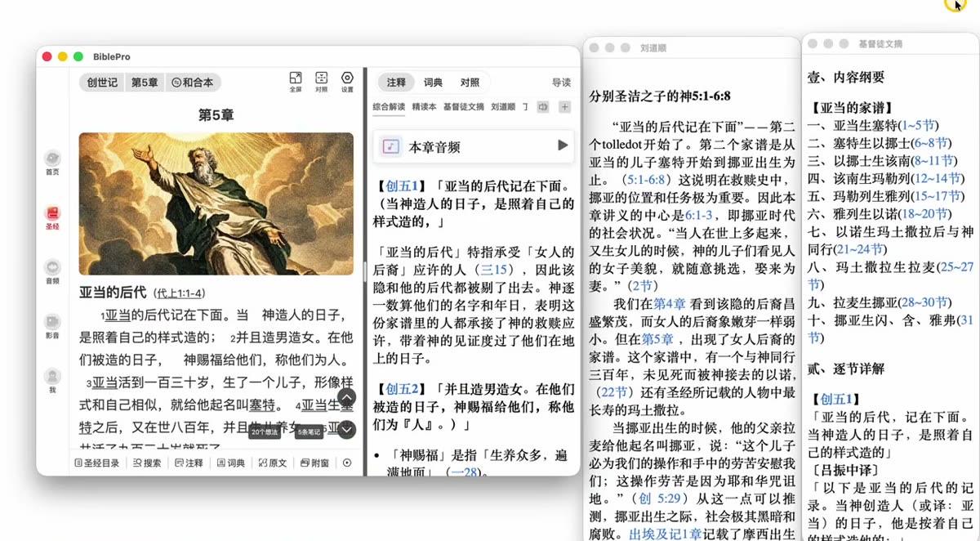This screenshot has width=980, height=541.
Task: Click the circle-dot icon ending the bottom toolbar
Action: pyautogui.click(x=347, y=463)
